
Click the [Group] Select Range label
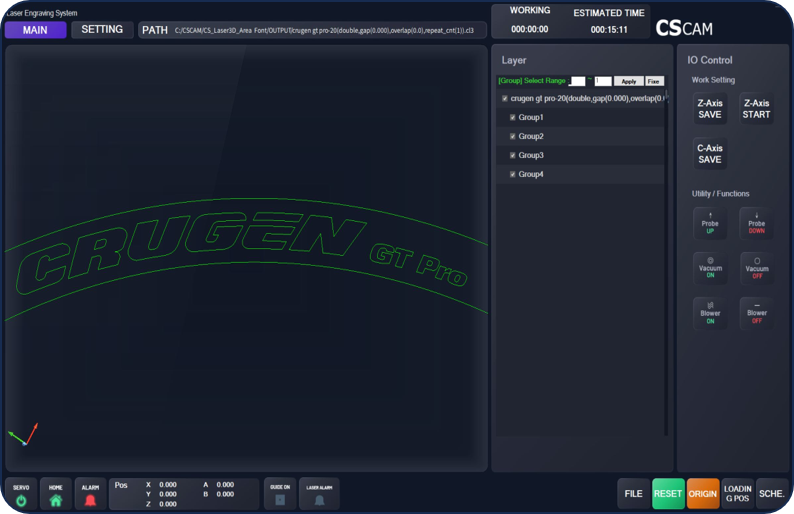(x=532, y=81)
